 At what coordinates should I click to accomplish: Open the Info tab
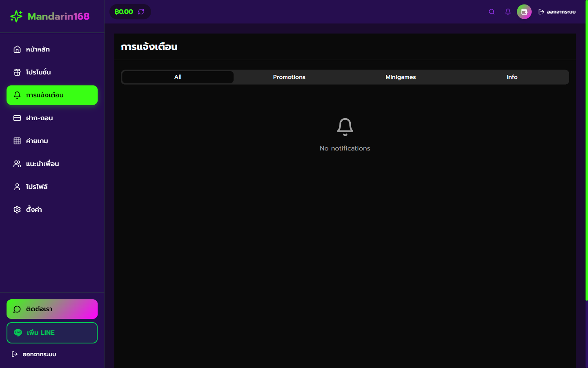(x=512, y=77)
